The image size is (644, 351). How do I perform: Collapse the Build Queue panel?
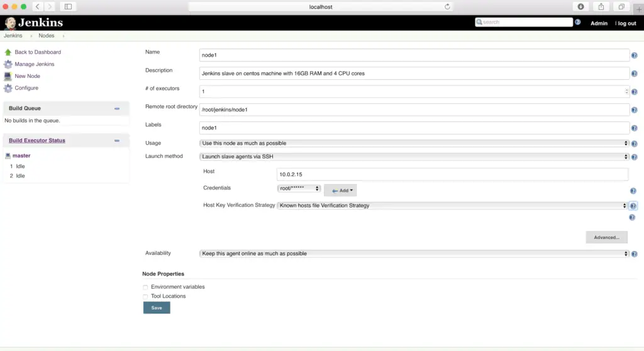click(x=117, y=108)
